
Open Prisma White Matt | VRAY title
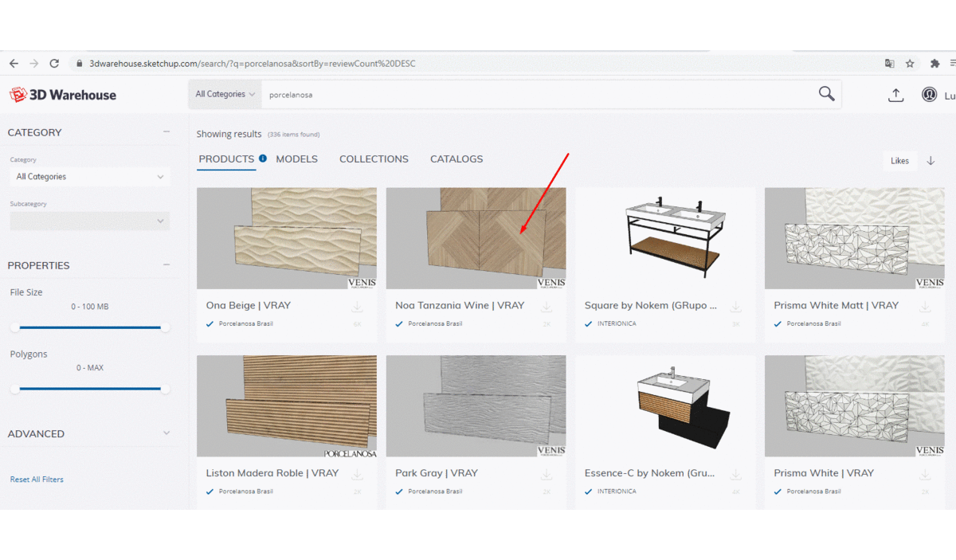836,305
